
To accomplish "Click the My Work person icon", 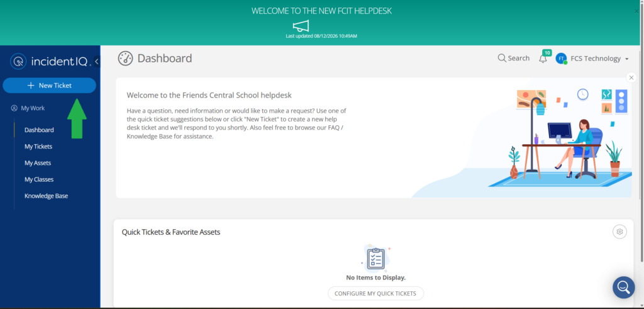I will [x=14, y=108].
